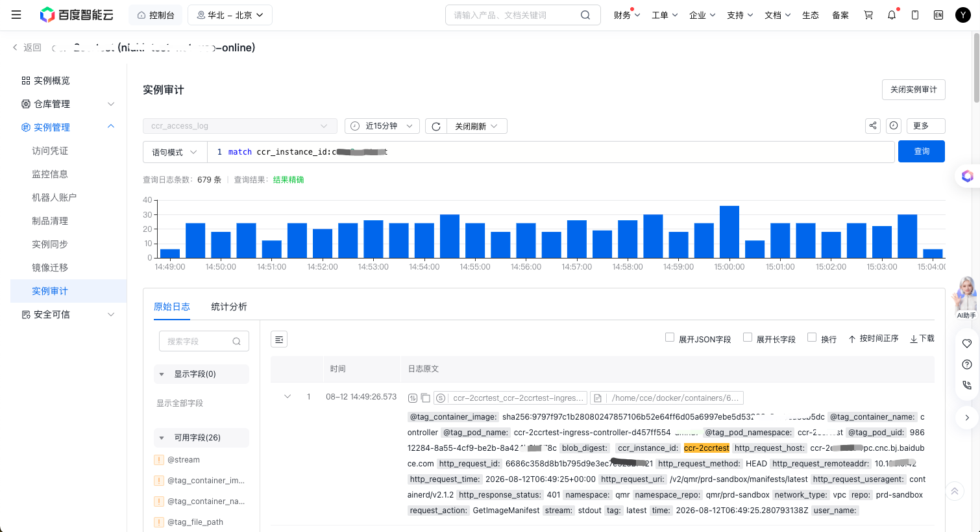Focus the 搜索字段 field search box
980x532 pixels.
coord(204,341)
